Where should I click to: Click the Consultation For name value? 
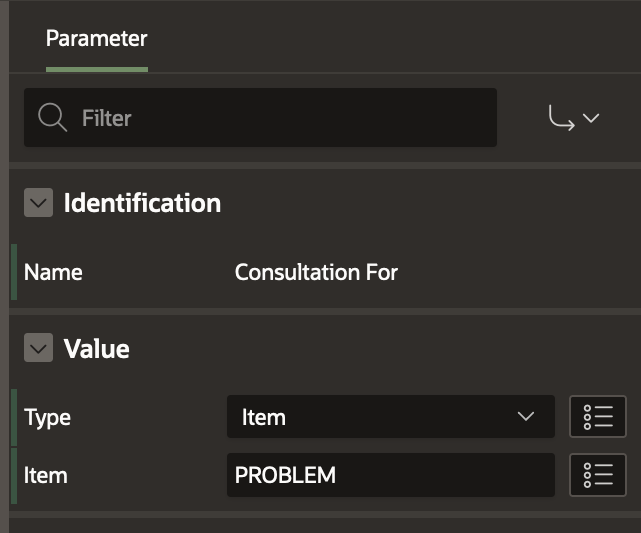coord(316,272)
